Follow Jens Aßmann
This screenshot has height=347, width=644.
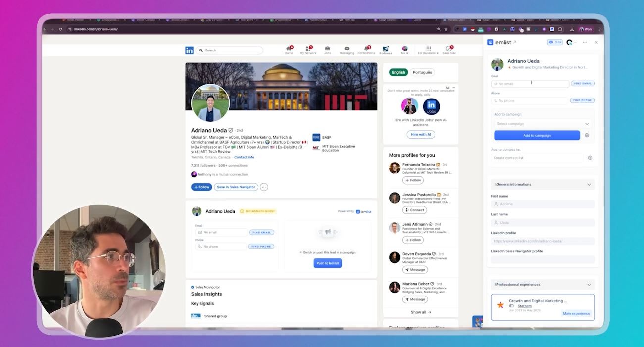click(413, 240)
